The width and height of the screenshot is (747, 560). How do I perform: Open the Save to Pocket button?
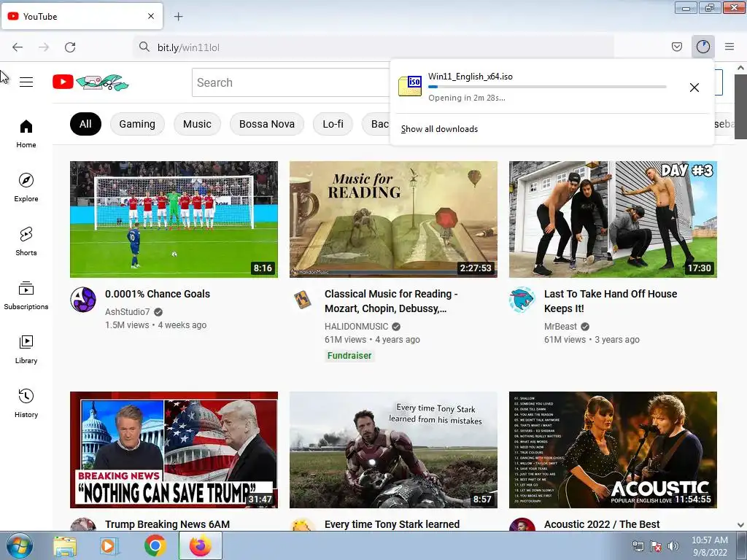(677, 47)
